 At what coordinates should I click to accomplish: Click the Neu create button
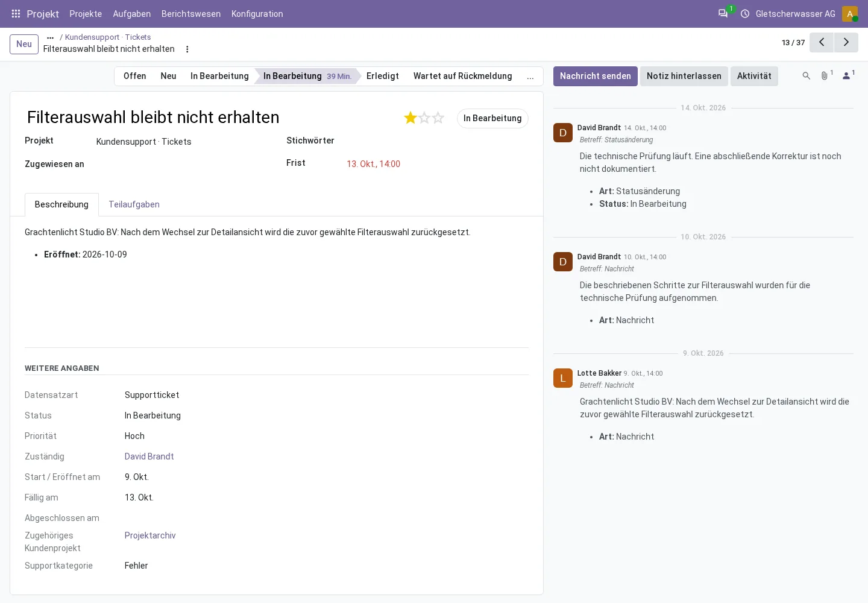pyautogui.click(x=24, y=44)
